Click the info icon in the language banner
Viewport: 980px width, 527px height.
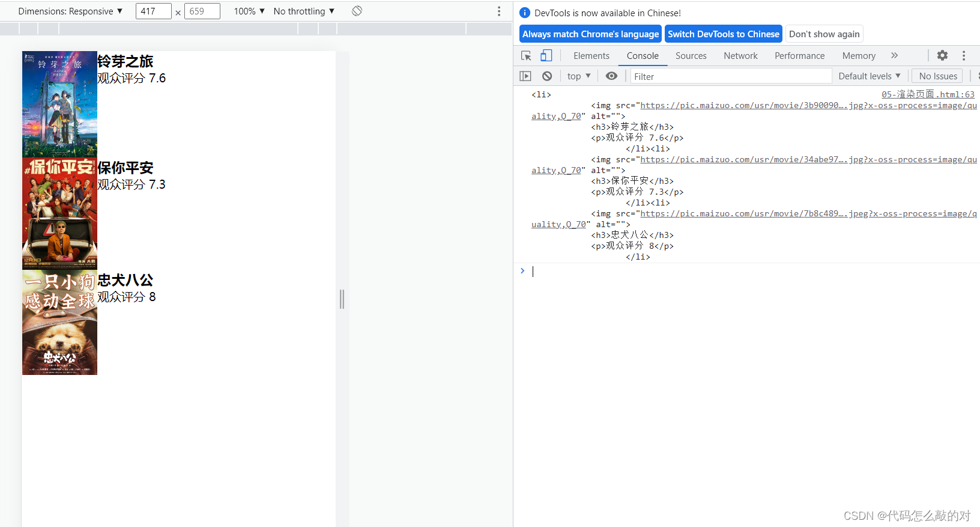click(x=525, y=13)
